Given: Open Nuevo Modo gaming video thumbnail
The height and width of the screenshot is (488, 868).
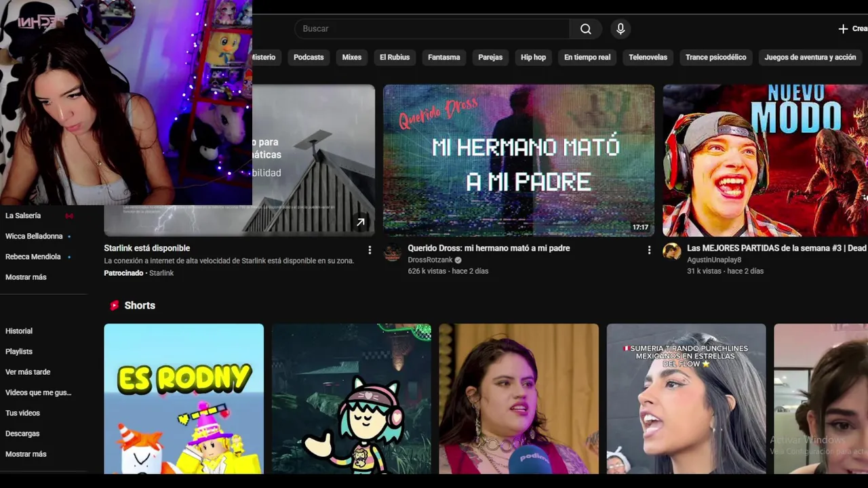Looking at the screenshot, I should [765, 161].
